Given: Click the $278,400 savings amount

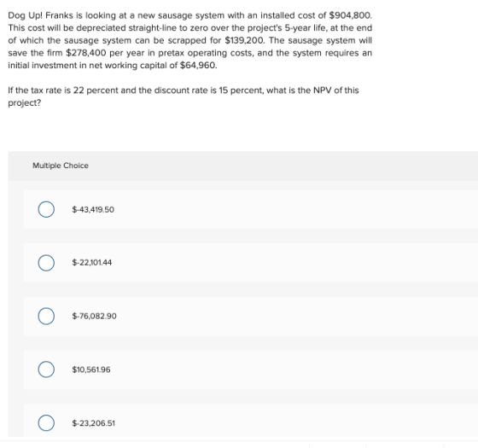Looking at the screenshot, I should click(86, 53).
